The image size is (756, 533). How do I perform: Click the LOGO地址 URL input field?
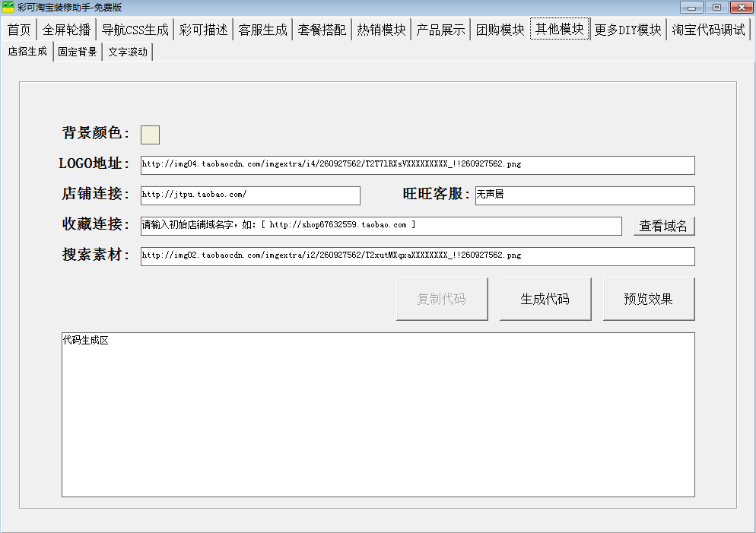[417, 165]
